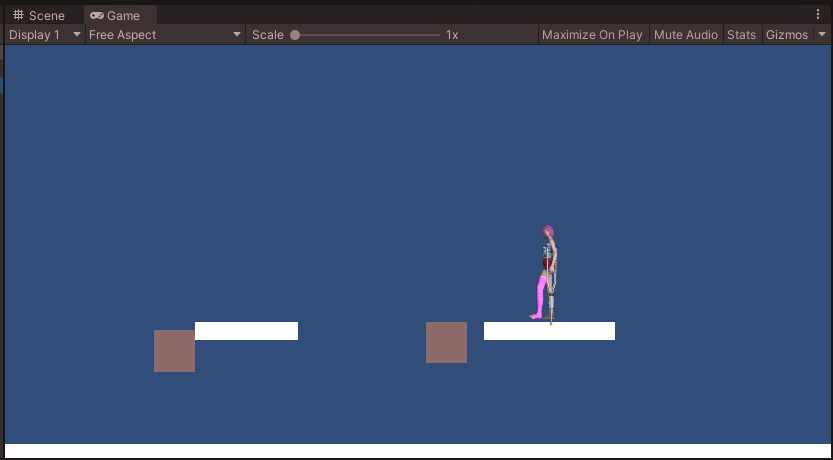Screen dimensions: 833x460
Task: Click the pink-haired character in Game view
Action: click(547, 273)
